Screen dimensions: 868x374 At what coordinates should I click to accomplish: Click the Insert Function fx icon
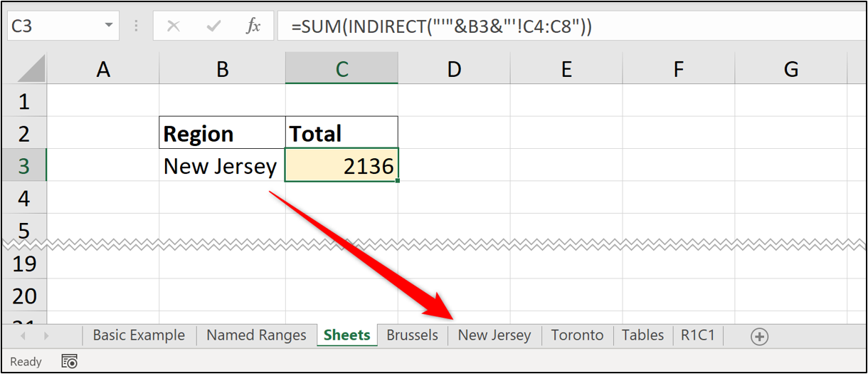tap(253, 26)
